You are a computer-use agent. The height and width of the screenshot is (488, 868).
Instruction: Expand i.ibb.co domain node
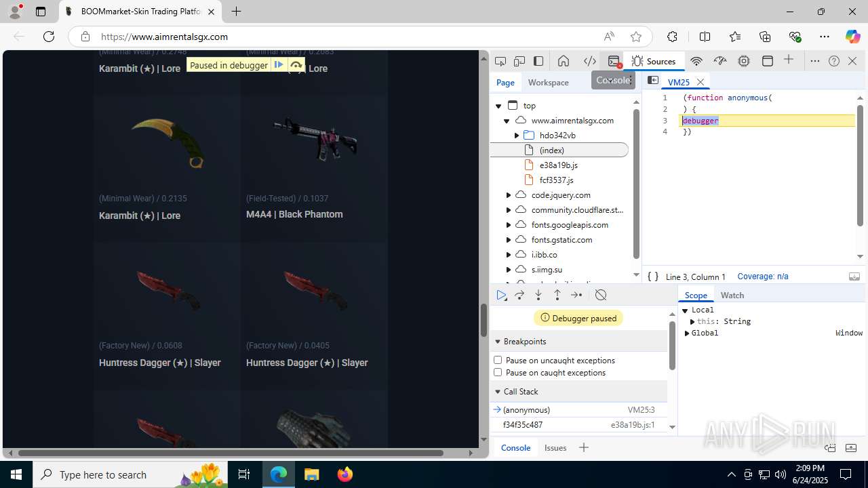509,255
